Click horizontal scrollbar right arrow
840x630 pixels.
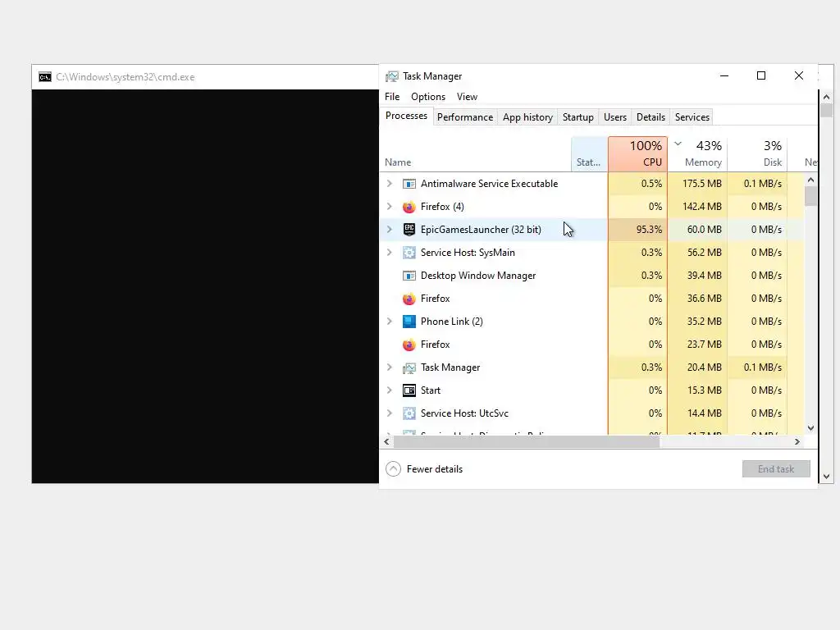click(x=797, y=442)
